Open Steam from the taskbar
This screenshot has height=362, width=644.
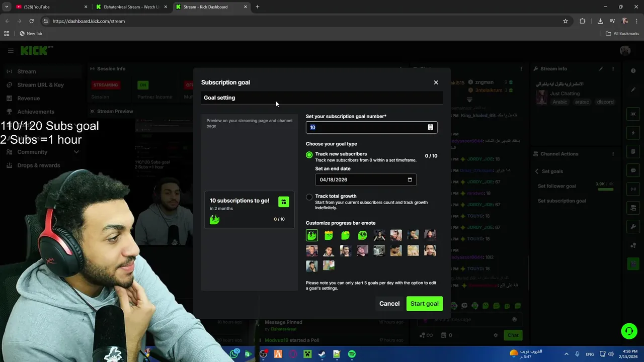322,354
